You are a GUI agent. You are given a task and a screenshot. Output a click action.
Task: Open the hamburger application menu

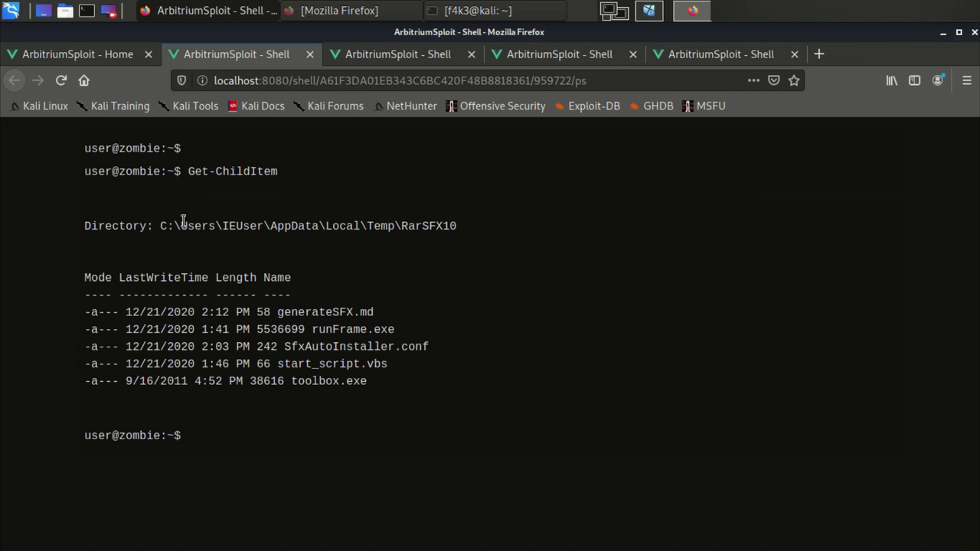[967, 80]
